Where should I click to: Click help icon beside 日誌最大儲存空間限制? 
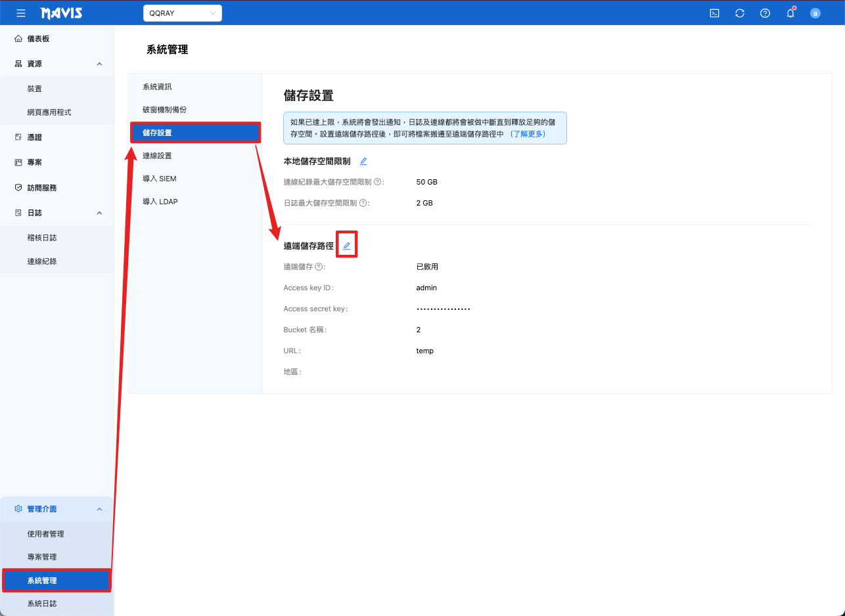tap(363, 204)
